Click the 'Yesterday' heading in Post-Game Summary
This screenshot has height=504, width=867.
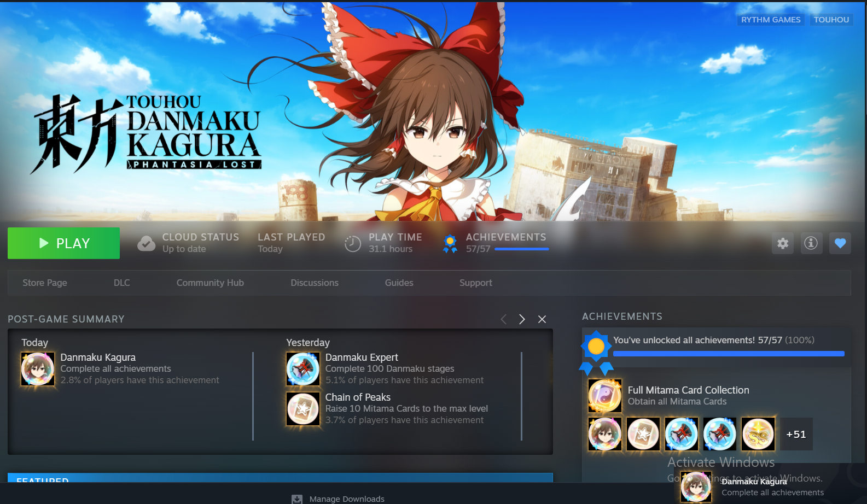(308, 343)
